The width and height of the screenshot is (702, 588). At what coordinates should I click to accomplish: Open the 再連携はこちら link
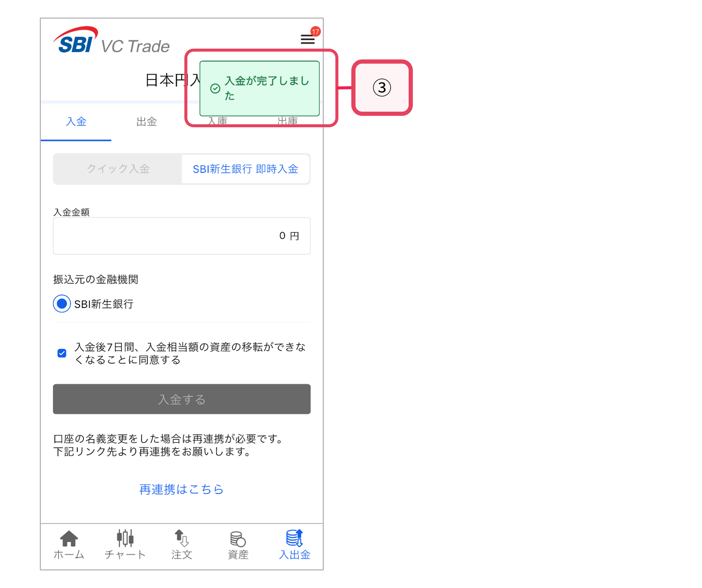[x=181, y=490]
